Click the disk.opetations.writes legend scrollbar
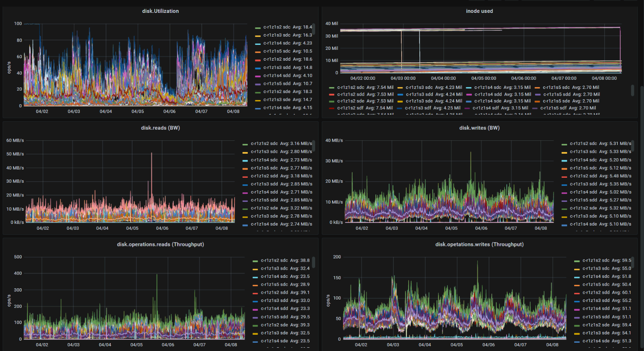Screen dimensions: 644x351 (632, 263)
